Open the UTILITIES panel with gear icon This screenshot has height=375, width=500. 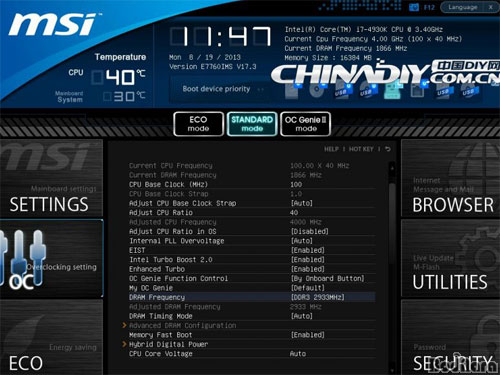(x=451, y=259)
